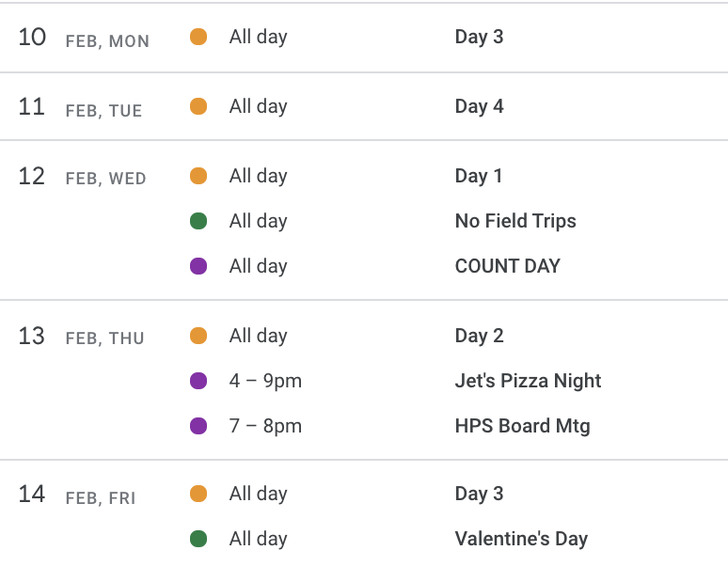This screenshot has height=566, width=728.
Task: View HPS Board Mtg event details
Action: [x=522, y=426]
